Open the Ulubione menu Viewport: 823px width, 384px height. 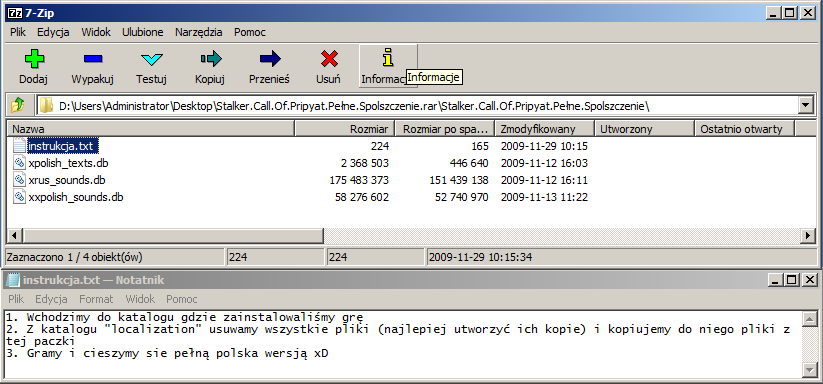tap(143, 32)
